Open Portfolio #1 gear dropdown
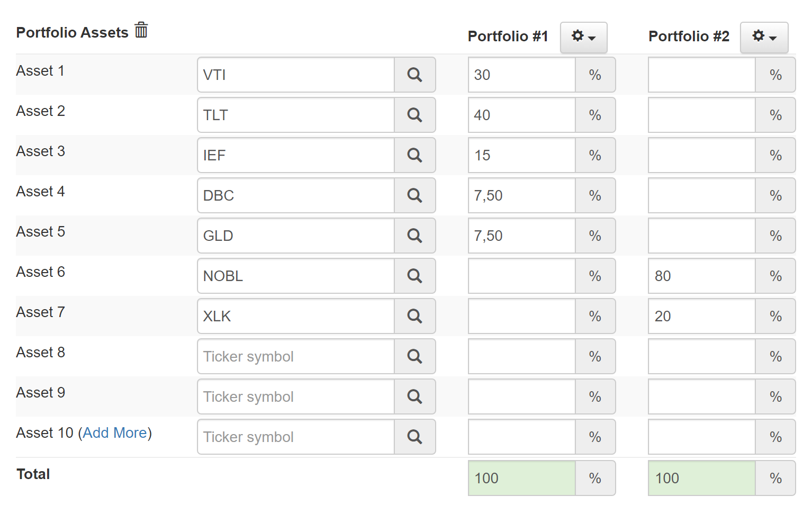 pos(584,37)
